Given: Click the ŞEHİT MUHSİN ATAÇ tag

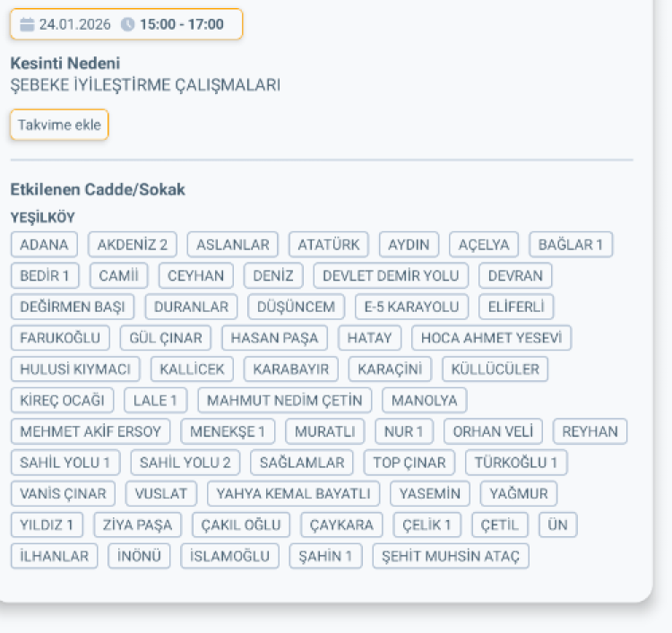Looking at the screenshot, I should point(451,556).
